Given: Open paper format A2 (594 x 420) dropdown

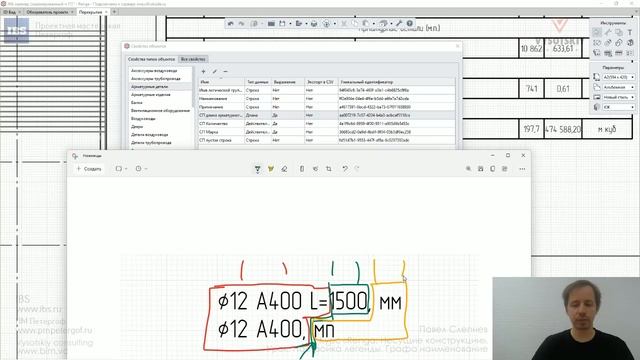Looking at the screenshot, I should (x=619, y=77).
